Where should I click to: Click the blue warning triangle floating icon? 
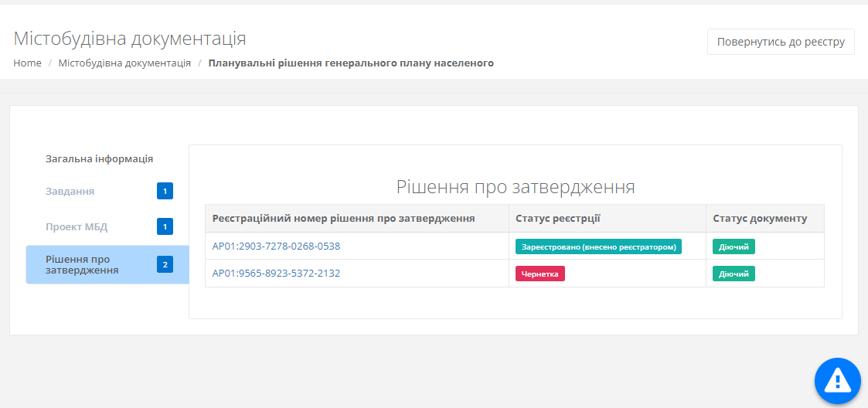[x=837, y=380]
